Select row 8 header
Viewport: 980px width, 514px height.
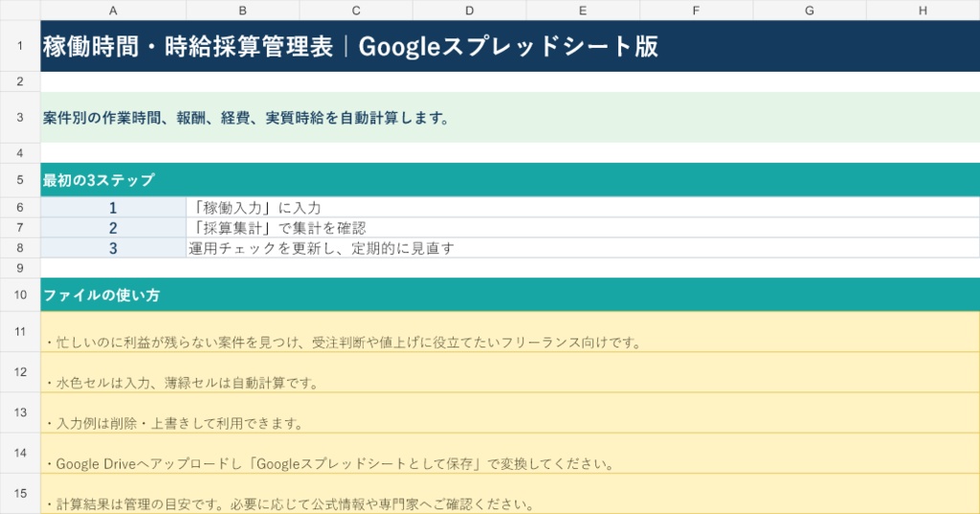pyautogui.click(x=20, y=248)
